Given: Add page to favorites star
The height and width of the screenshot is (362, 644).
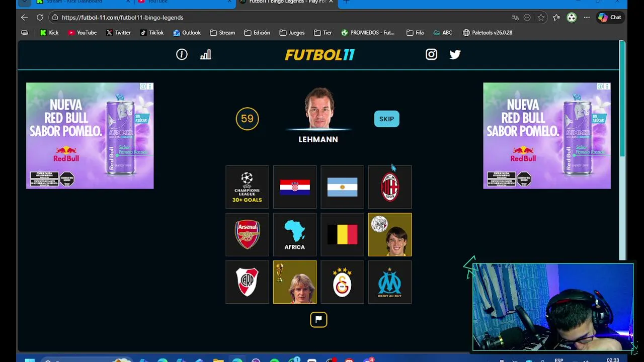Looking at the screenshot, I should click(541, 17).
